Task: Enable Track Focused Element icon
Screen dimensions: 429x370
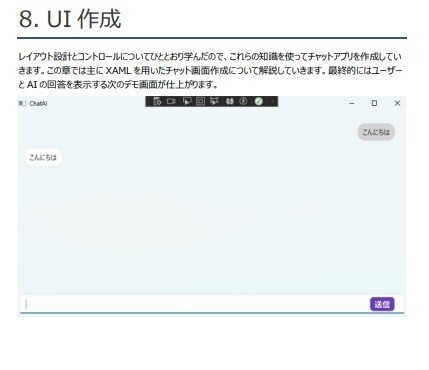Action: coord(214,101)
